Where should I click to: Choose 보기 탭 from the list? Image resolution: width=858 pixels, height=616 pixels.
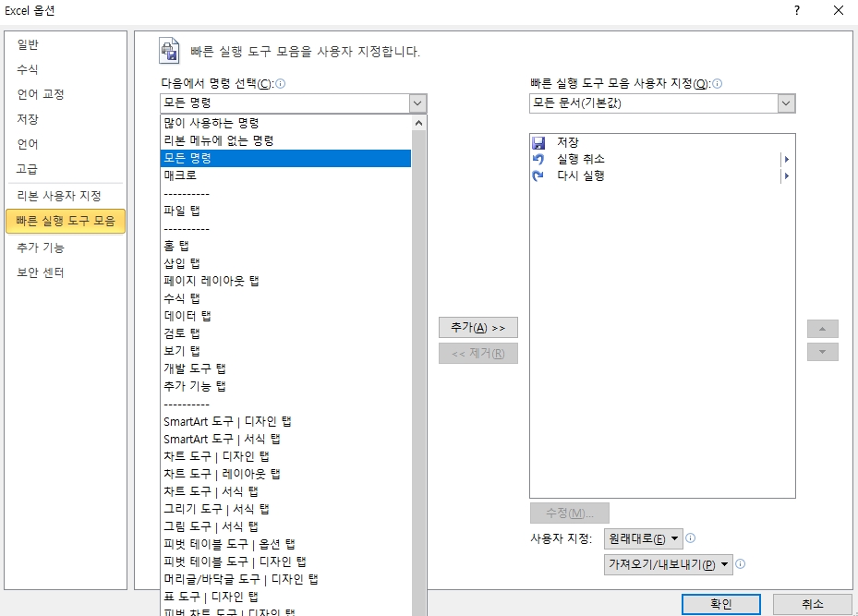(x=285, y=351)
